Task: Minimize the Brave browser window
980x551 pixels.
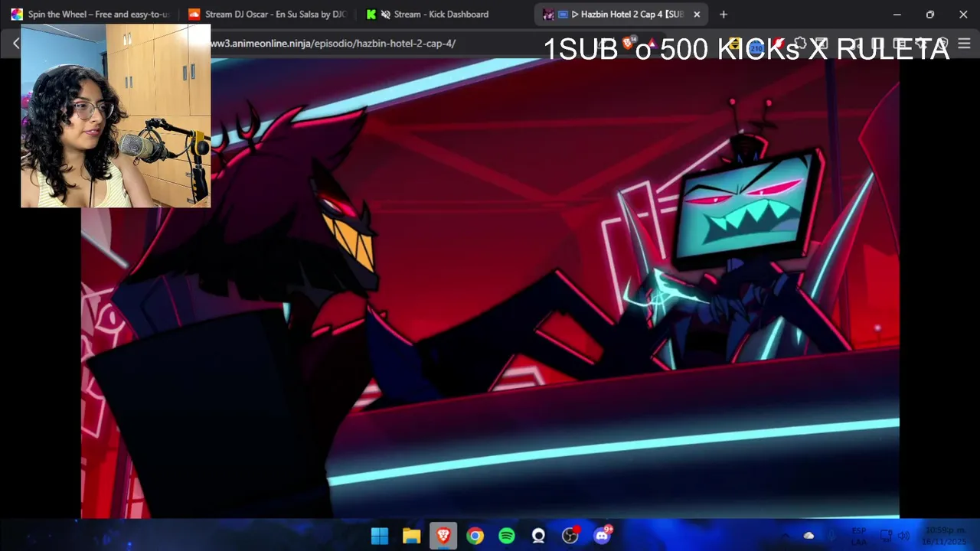Action: pyautogui.click(x=897, y=14)
